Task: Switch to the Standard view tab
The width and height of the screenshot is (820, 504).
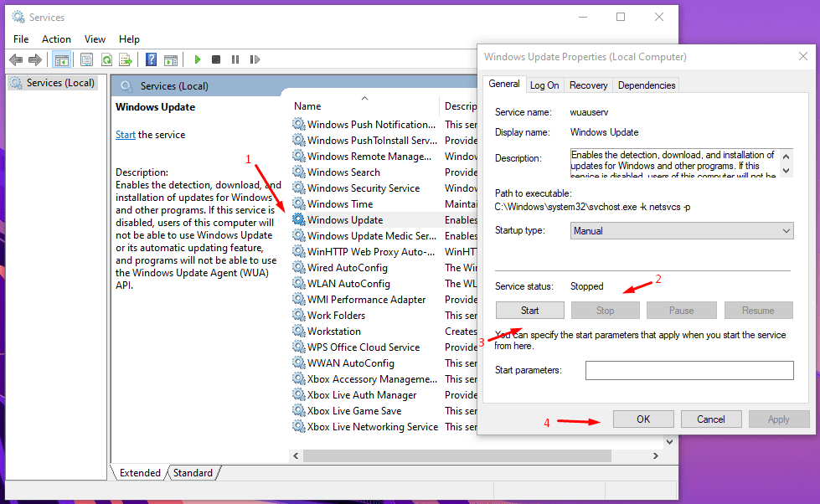Action: [x=193, y=473]
